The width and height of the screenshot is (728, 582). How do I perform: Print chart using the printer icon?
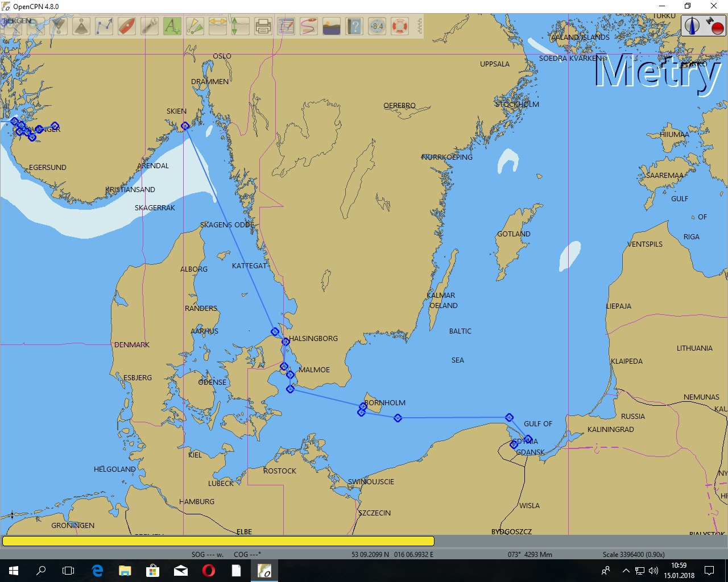point(263,26)
